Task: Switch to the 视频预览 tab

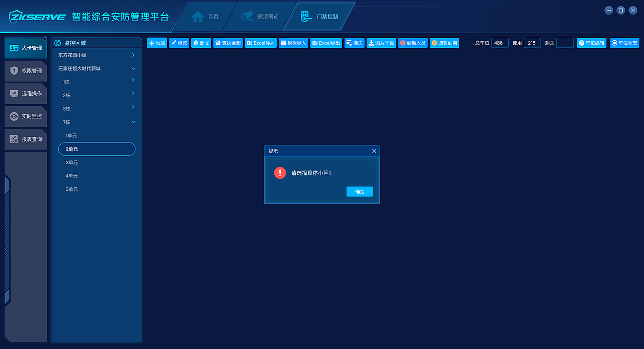Action: (260, 17)
